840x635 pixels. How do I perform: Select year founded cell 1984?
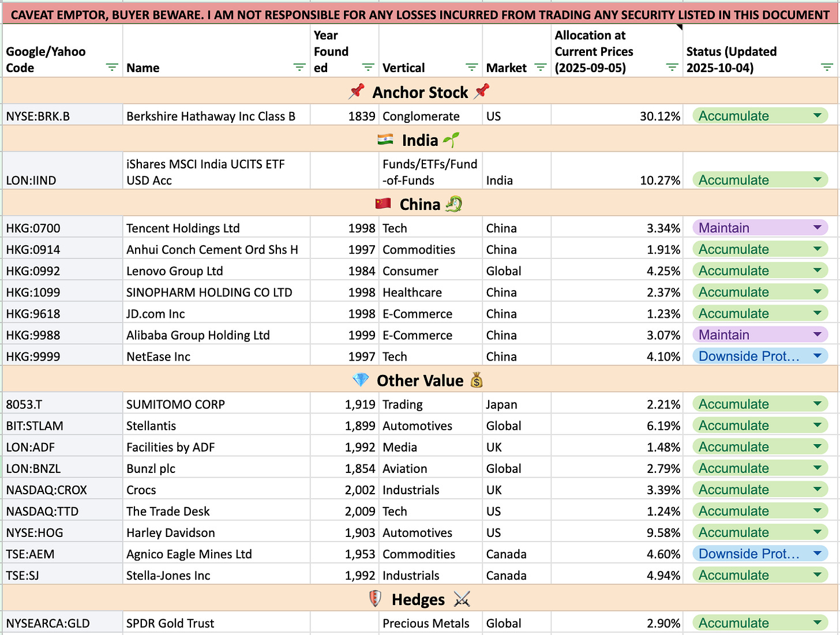344,270
